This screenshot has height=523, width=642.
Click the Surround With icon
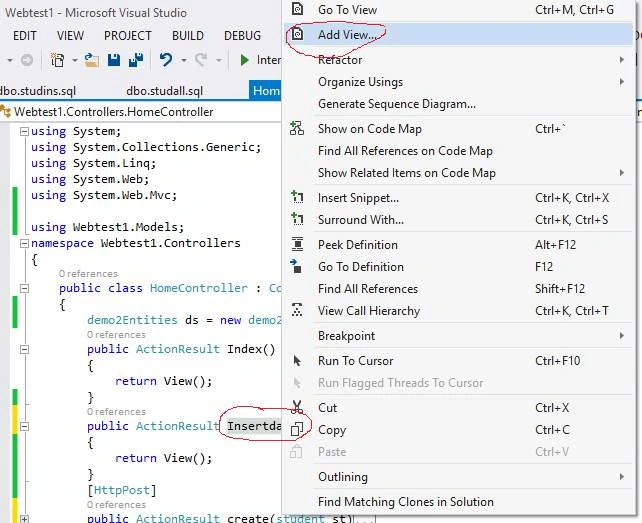[297, 219]
